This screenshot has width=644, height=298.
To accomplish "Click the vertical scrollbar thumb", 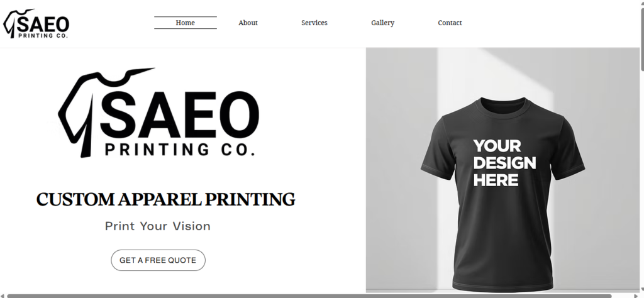I will [x=641, y=40].
